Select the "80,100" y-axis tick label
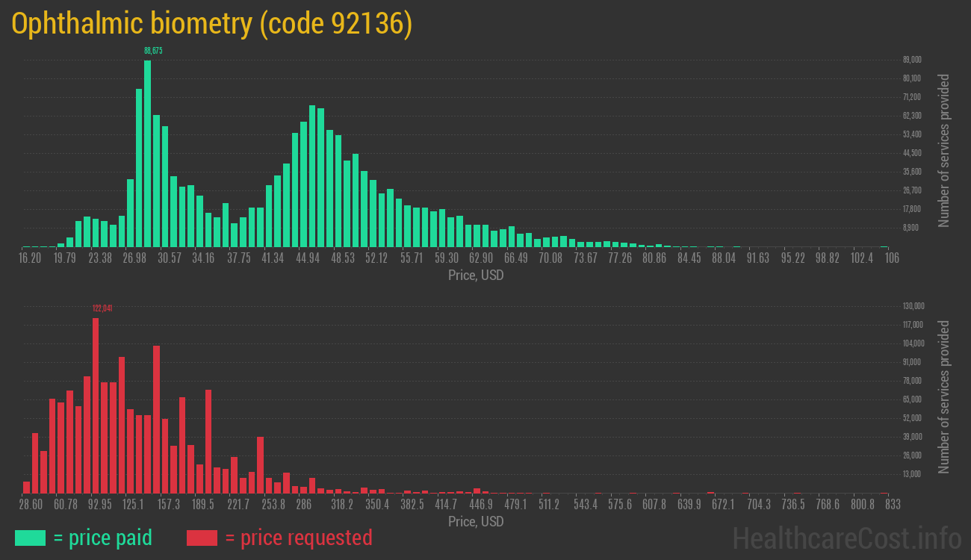The width and height of the screenshot is (971, 560). point(912,78)
